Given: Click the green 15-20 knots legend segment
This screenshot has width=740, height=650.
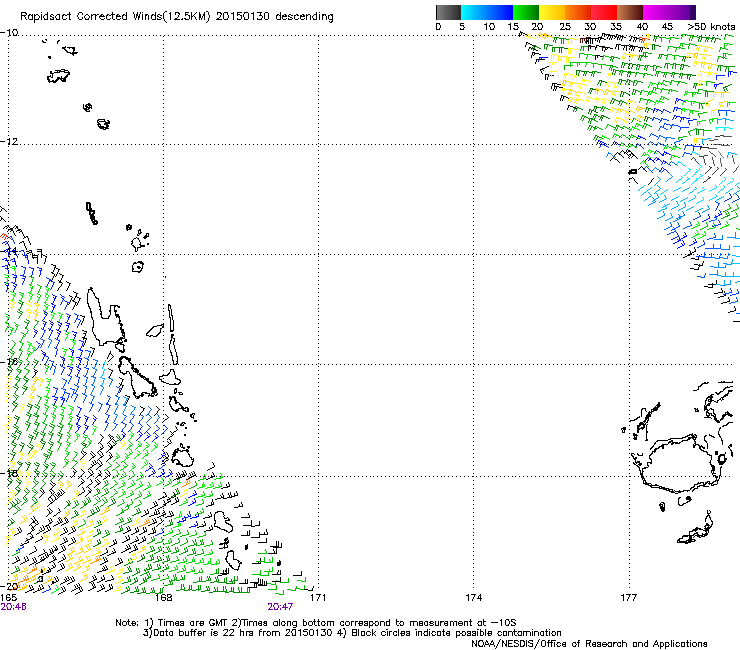Looking at the screenshot, I should tap(526, 12).
